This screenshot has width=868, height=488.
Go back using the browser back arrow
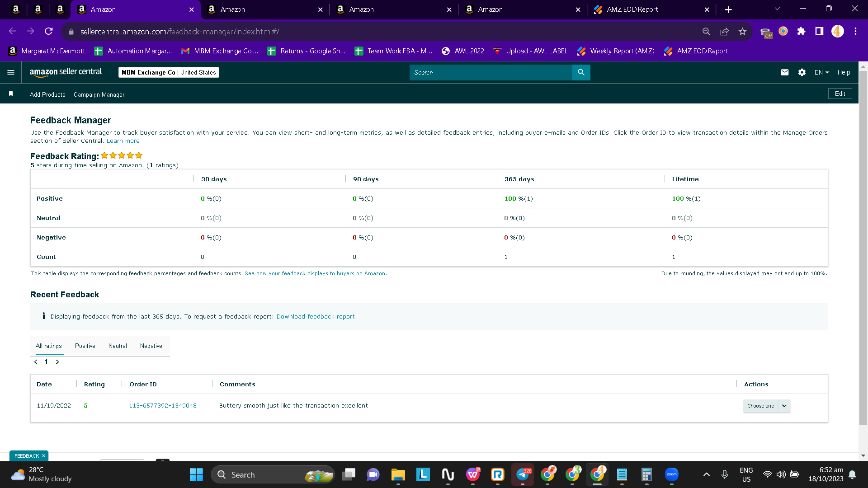[x=12, y=31]
